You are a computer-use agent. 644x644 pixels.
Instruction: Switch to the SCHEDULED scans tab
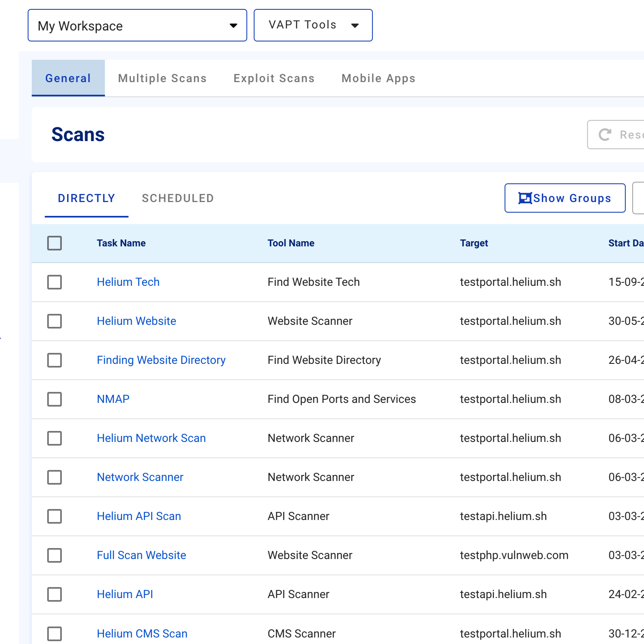click(178, 198)
